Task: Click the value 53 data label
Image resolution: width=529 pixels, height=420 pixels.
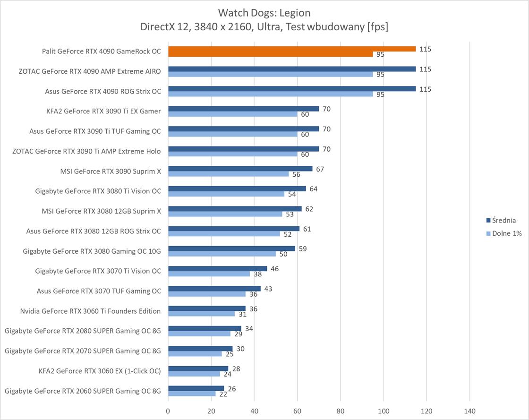Action: [290, 214]
